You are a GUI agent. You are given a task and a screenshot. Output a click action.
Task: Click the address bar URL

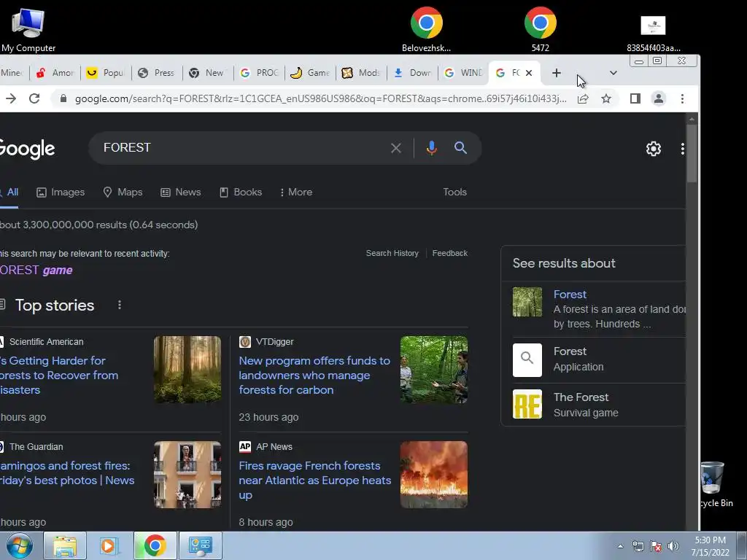321,98
